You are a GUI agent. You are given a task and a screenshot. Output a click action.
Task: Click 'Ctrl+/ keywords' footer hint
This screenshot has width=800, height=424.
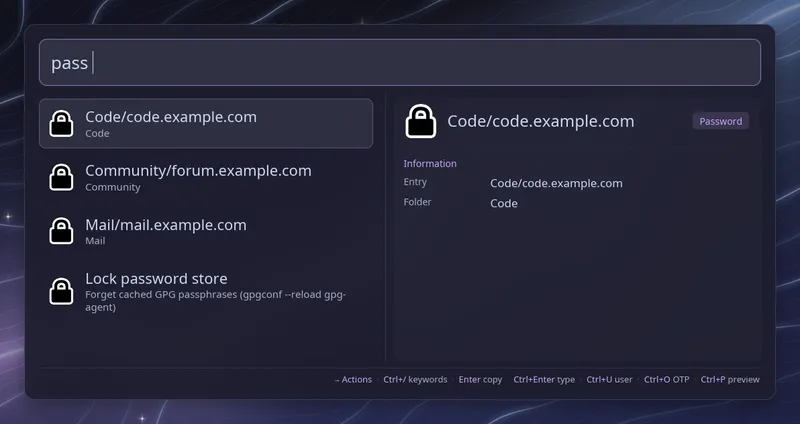[x=415, y=380]
